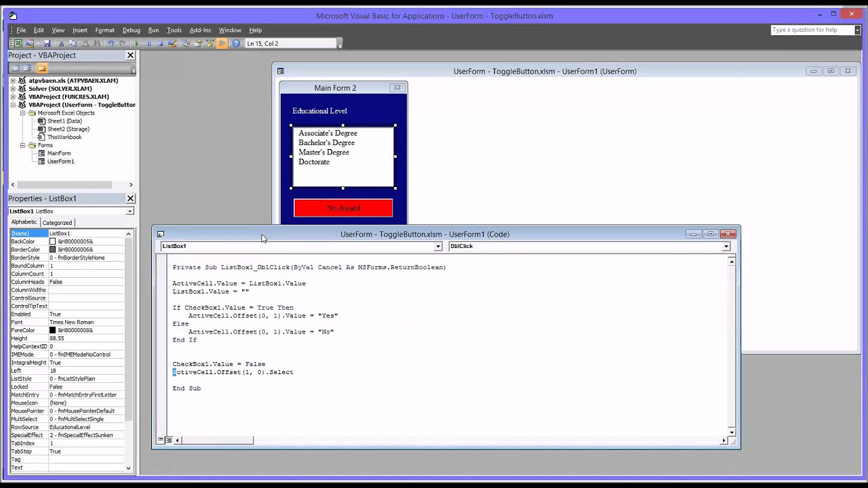Expand Solver (SOLVER.XLAM) project node
The width and height of the screenshot is (868, 488).
point(13,89)
